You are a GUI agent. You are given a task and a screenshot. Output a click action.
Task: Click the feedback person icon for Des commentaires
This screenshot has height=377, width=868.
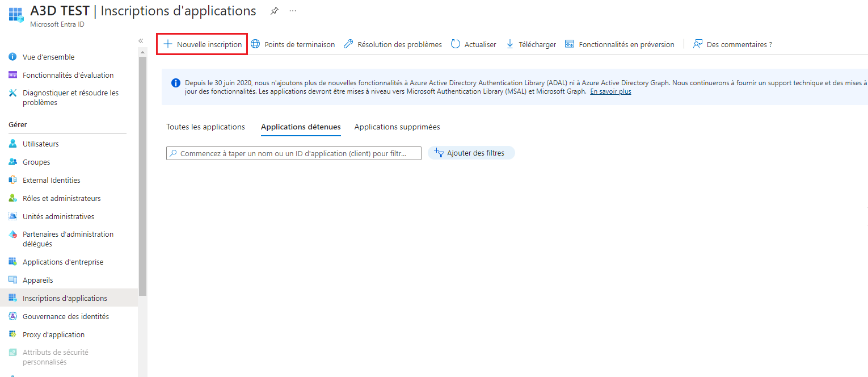coord(698,44)
